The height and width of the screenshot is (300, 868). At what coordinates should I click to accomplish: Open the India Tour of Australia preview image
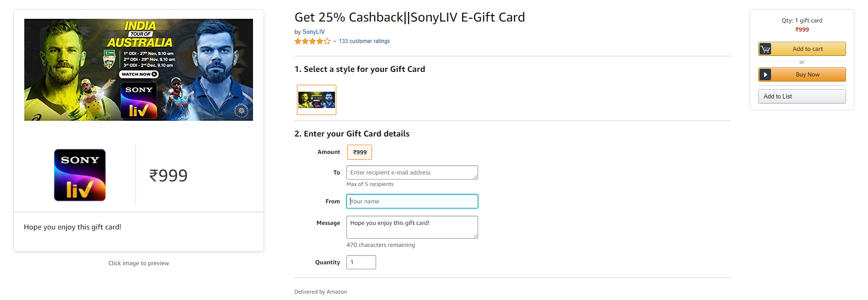(139, 70)
